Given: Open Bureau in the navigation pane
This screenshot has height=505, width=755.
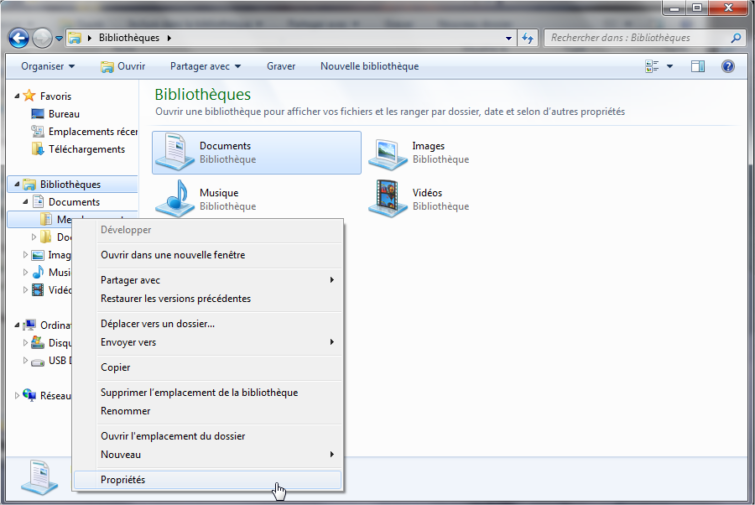Looking at the screenshot, I should pos(64,114).
